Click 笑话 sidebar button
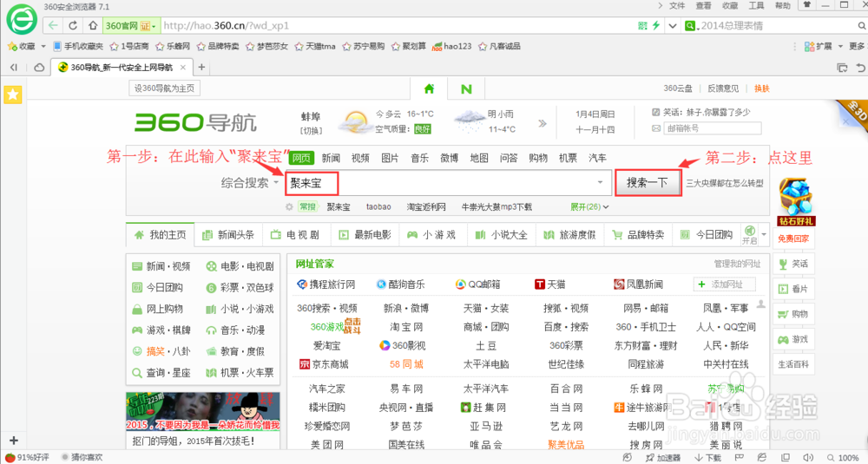 click(793, 264)
